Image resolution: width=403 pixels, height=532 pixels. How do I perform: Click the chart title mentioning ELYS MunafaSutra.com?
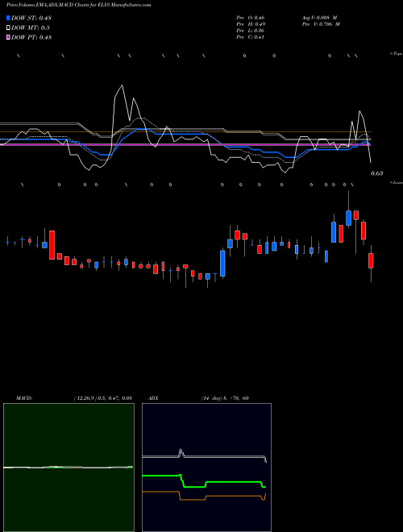coord(79,5)
